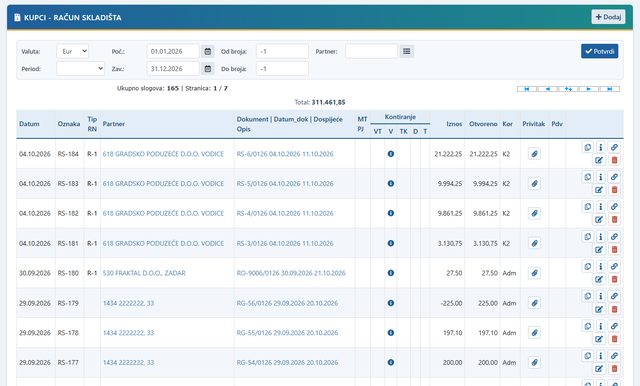Image resolution: width=640 pixels, height=386 pixels.
Task: Open the calendar picker for Zav. date
Action: click(x=208, y=69)
